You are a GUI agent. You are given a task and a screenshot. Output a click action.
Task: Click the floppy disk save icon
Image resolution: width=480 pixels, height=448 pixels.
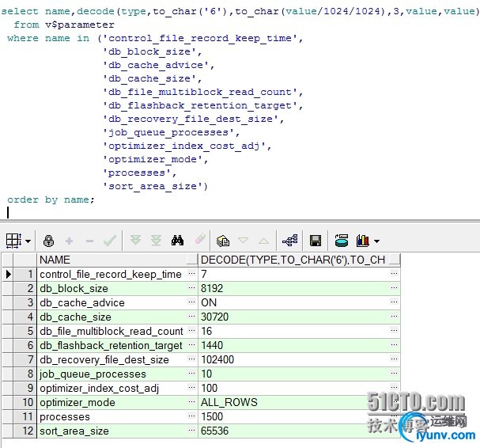tap(316, 241)
